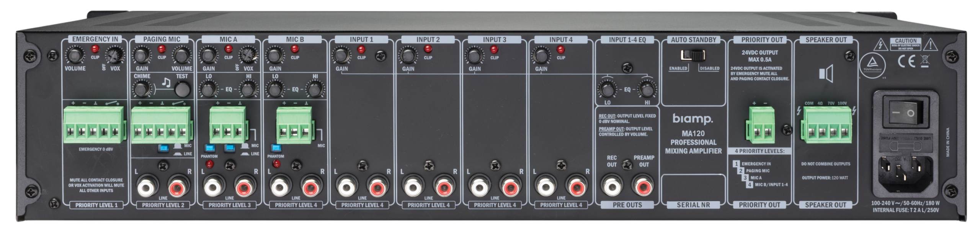
Task: Click the Paging Mic CHIME knob
Action: point(141,90)
